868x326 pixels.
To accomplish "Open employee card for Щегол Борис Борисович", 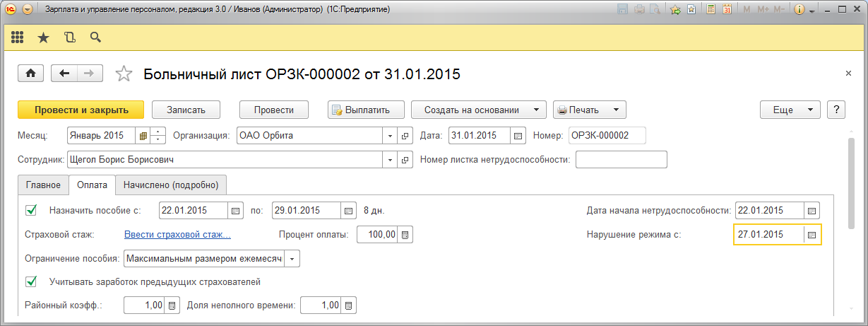I will (405, 160).
